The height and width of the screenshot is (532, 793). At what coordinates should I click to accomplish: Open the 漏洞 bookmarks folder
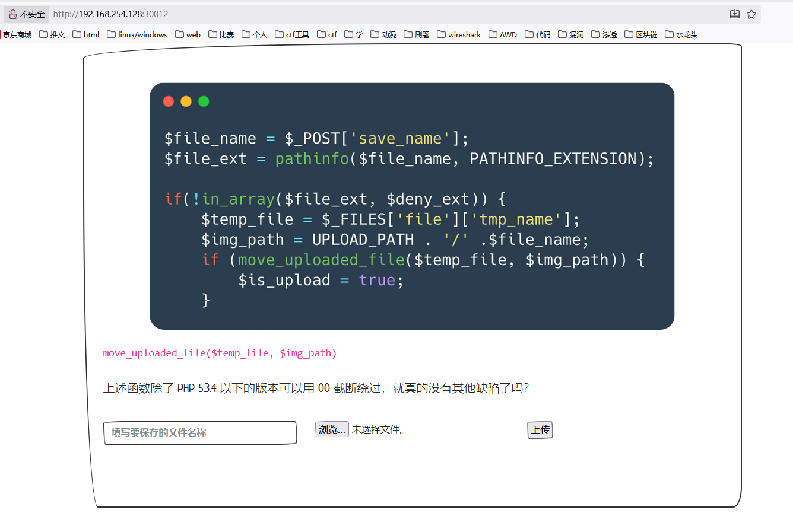pyautogui.click(x=571, y=35)
